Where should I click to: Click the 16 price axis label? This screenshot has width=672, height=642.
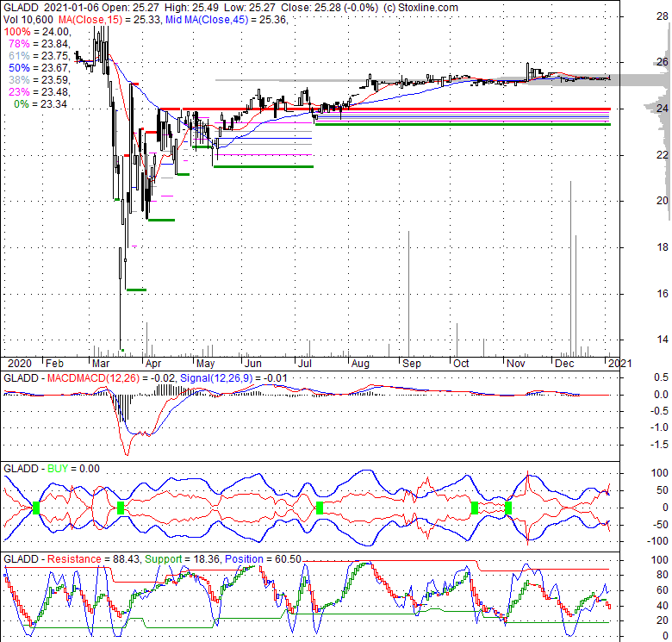(663, 293)
